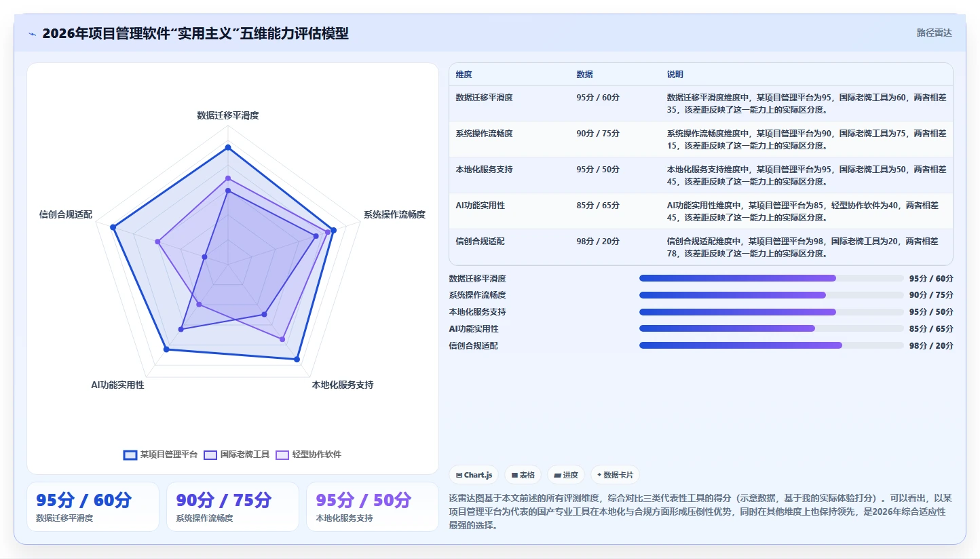Click the 95分 / 50分 本地化服务支持 data card
The height and width of the screenshot is (559, 980).
tap(372, 507)
